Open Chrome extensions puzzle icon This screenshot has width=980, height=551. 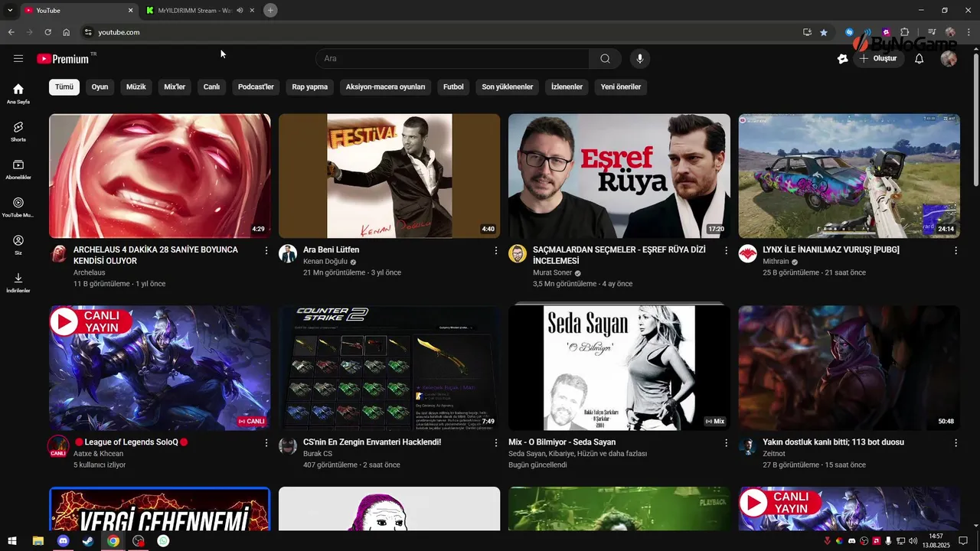tap(904, 32)
